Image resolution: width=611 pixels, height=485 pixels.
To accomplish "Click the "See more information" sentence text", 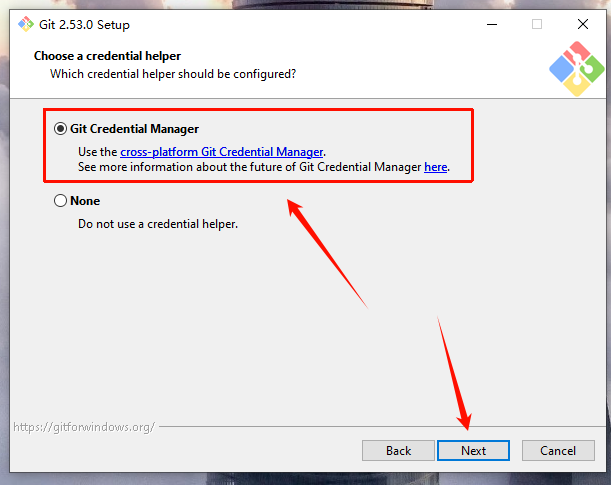I will click(x=250, y=167).
